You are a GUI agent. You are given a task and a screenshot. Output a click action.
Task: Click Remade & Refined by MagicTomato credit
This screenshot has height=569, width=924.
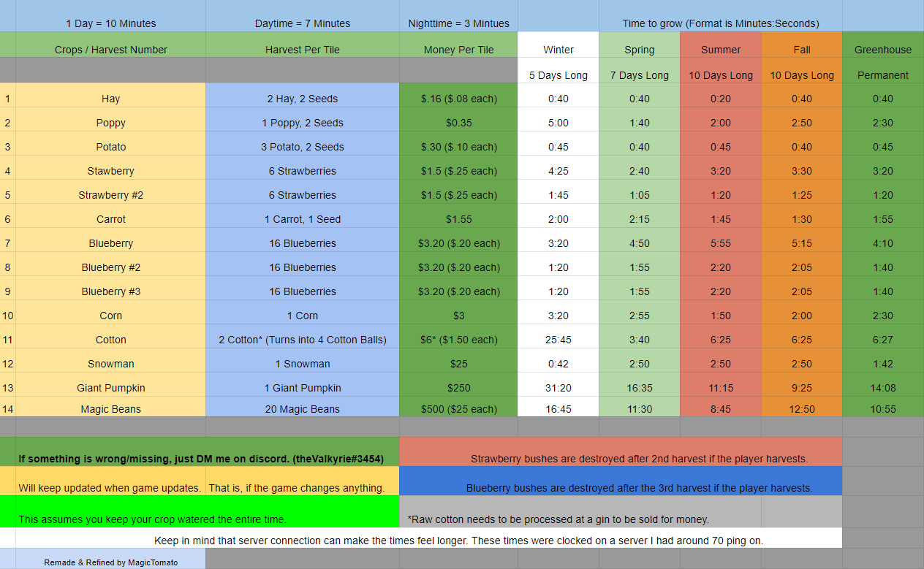pos(110,562)
